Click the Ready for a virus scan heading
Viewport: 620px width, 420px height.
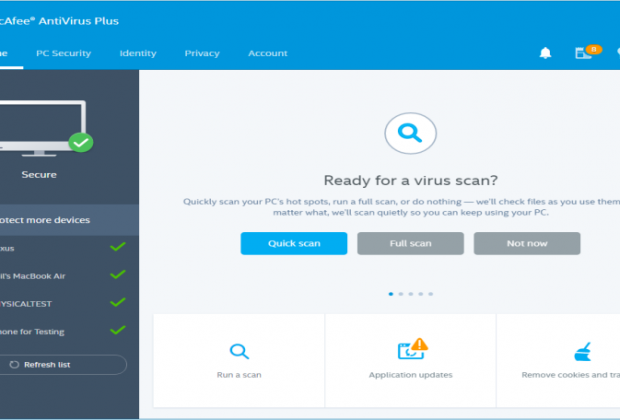410,180
